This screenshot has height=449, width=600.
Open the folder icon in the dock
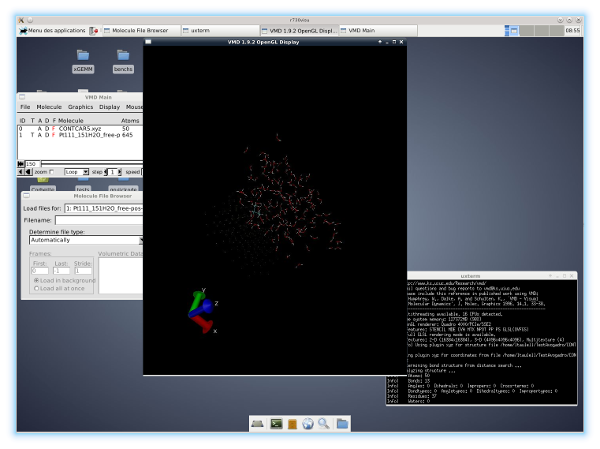tap(342, 424)
